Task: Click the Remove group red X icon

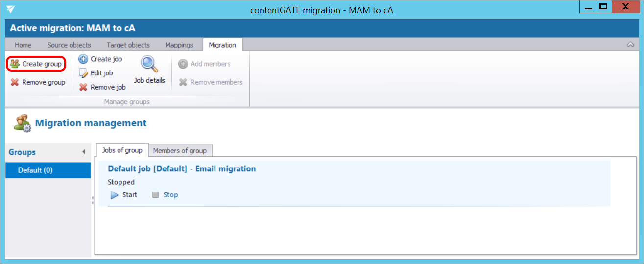Action: tap(15, 82)
